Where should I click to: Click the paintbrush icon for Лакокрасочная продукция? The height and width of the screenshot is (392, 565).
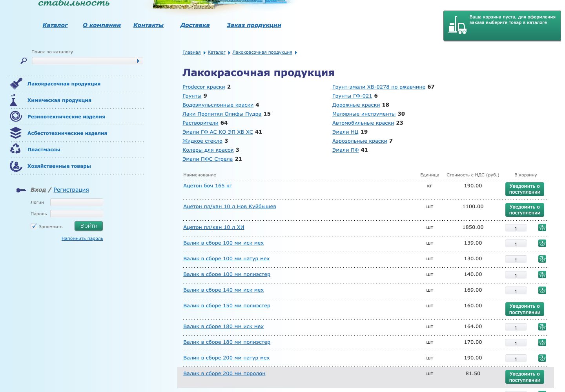pyautogui.click(x=16, y=83)
